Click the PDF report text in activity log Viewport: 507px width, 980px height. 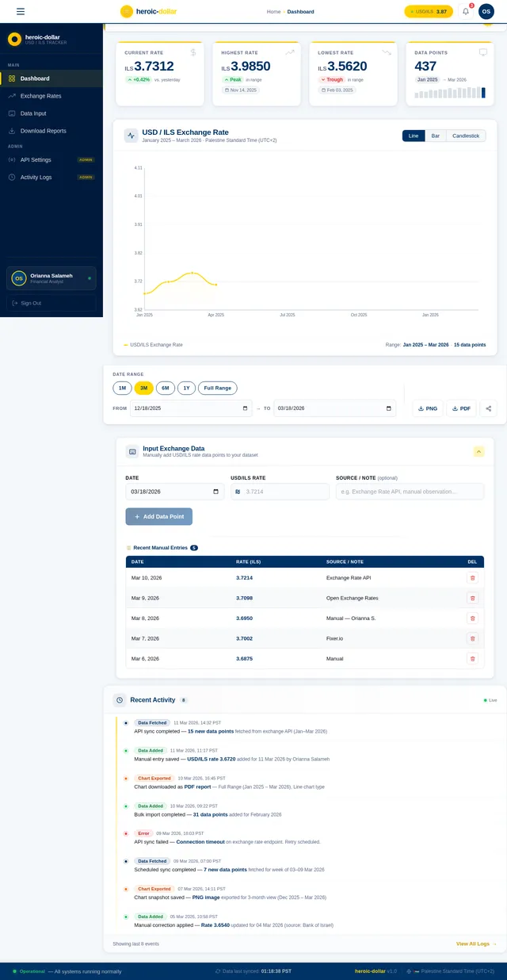[x=198, y=787]
